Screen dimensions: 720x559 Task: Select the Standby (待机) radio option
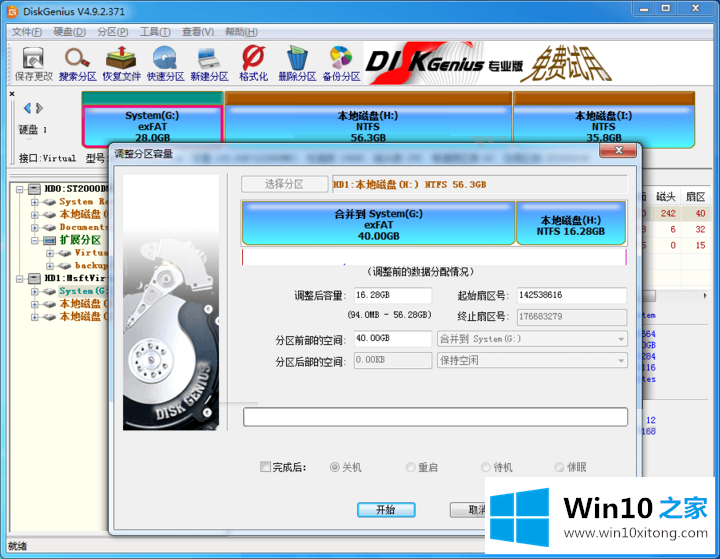tap(486, 468)
